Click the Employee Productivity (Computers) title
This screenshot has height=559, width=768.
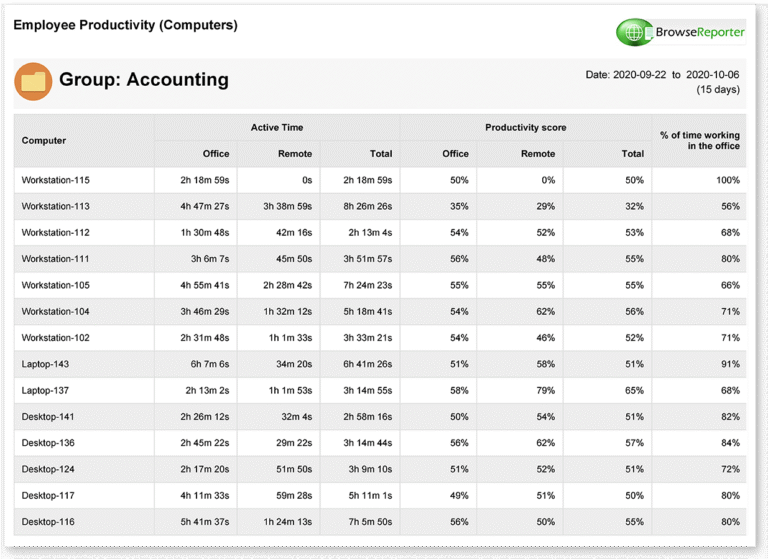coord(125,25)
